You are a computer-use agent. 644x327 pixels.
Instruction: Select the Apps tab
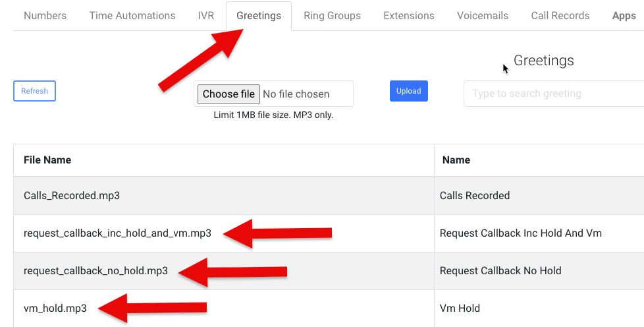[624, 16]
